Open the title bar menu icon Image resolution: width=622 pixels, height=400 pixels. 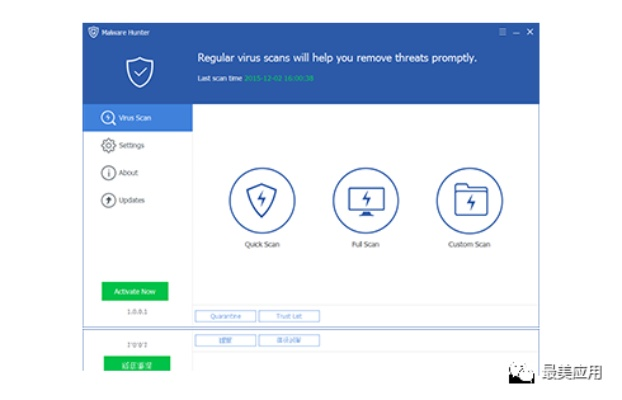[x=503, y=32]
